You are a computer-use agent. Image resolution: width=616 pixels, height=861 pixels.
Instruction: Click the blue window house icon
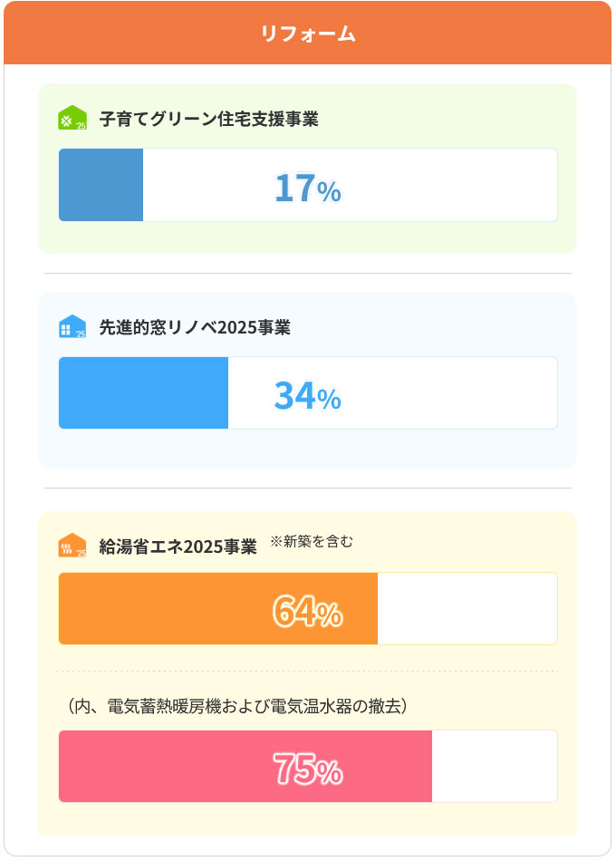point(72,327)
